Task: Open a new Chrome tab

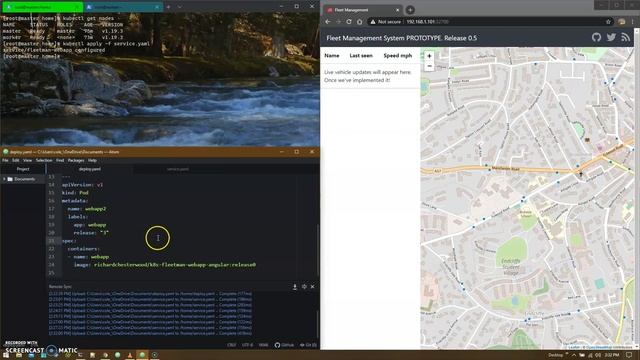Action: point(410,10)
